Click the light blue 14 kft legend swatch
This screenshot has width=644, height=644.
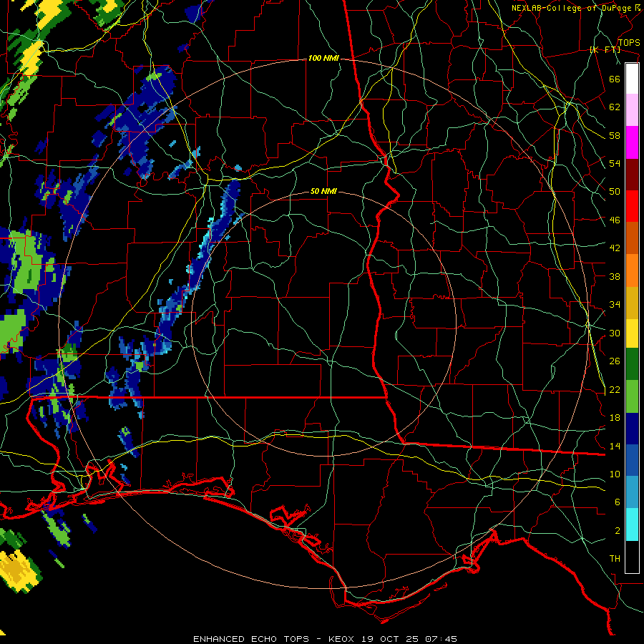[632, 492]
